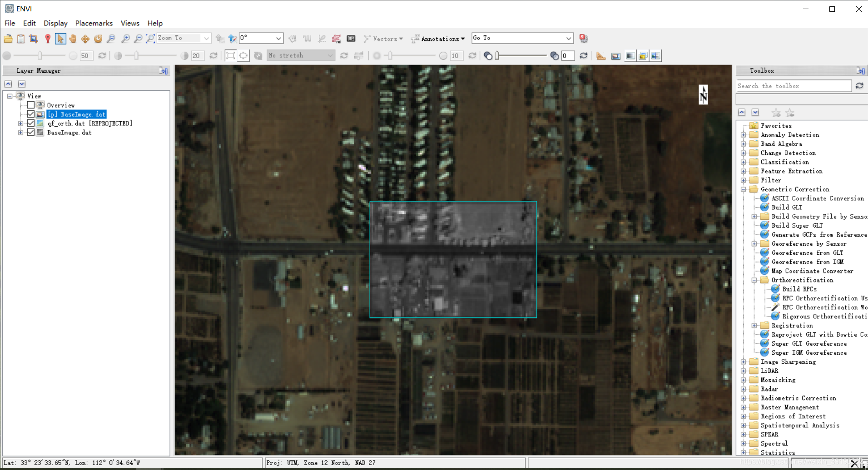The height and width of the screenshot is (470, 868).
Task: Click the Chip View crop icon
Action: 34,39
